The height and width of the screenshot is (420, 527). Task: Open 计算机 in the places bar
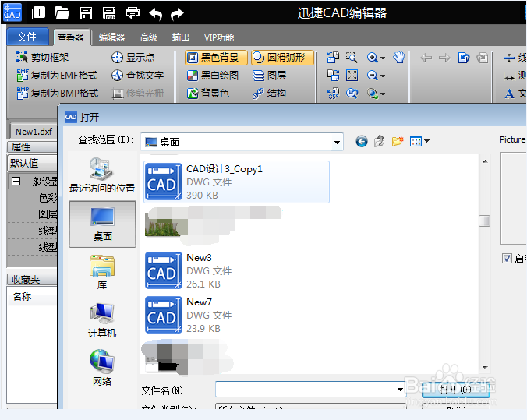pyautogui.click(x=102, y=320)
